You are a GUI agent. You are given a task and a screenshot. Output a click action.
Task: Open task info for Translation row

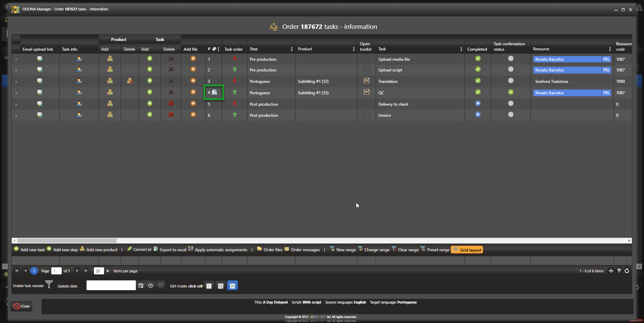tap(79, 81)
